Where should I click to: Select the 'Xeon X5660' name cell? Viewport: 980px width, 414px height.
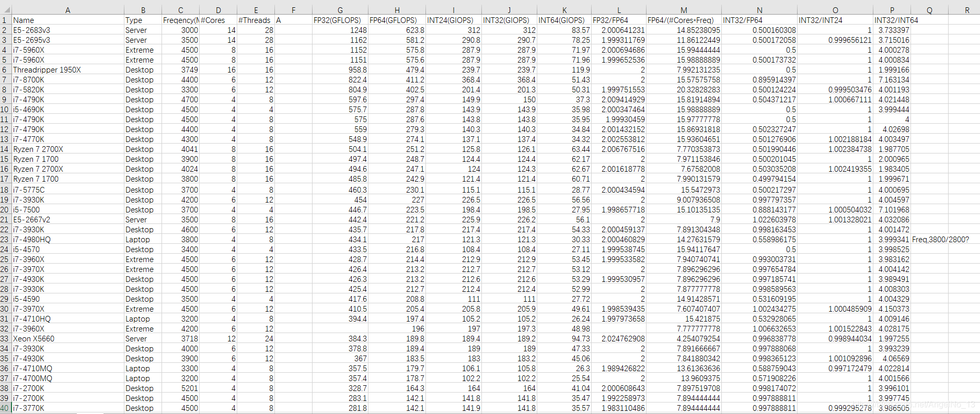pos(68,339)
